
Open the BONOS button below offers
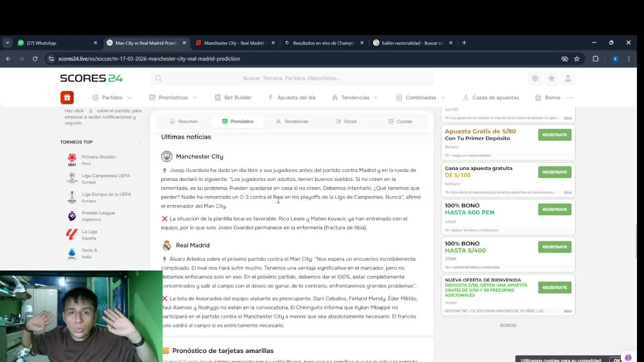pyautogui.click(x=508, y=325)
